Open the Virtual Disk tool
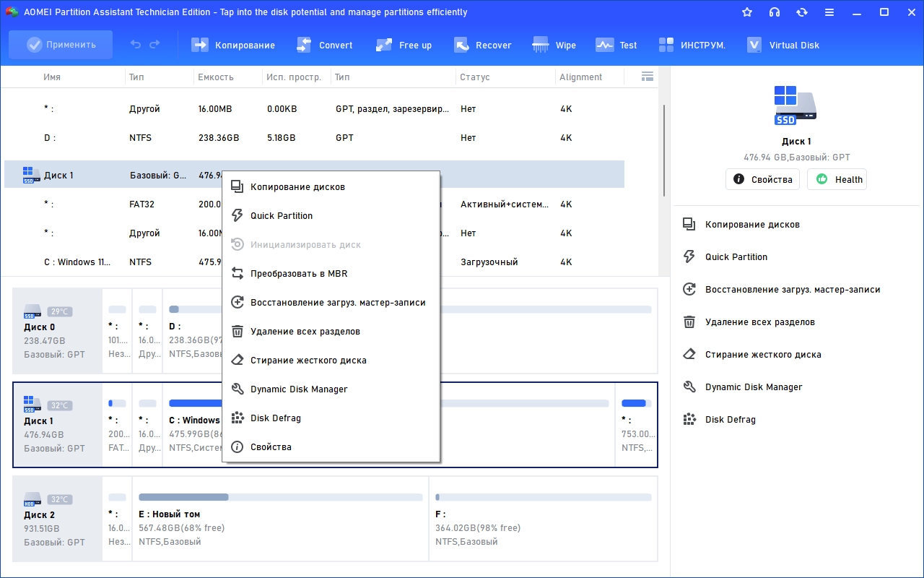The height and width of the screenshot is (578, 924). [x=783, y=45]
